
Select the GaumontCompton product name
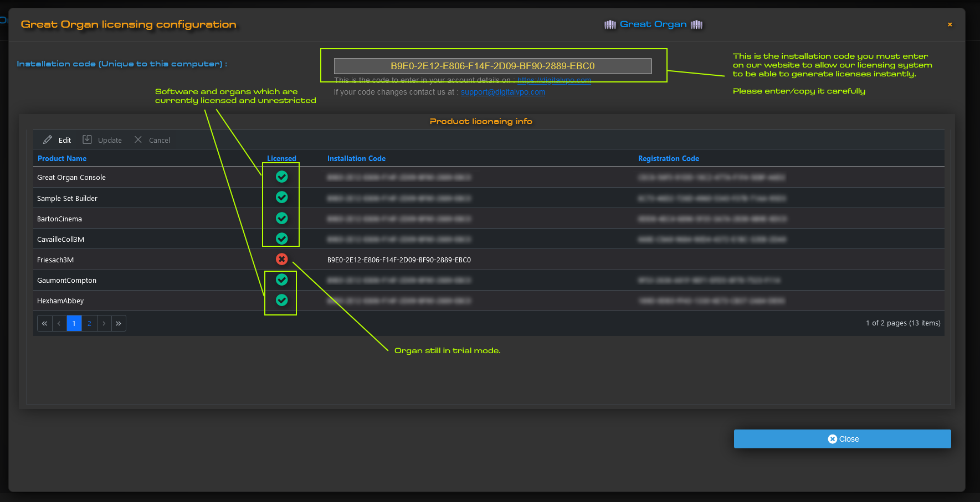66,280
